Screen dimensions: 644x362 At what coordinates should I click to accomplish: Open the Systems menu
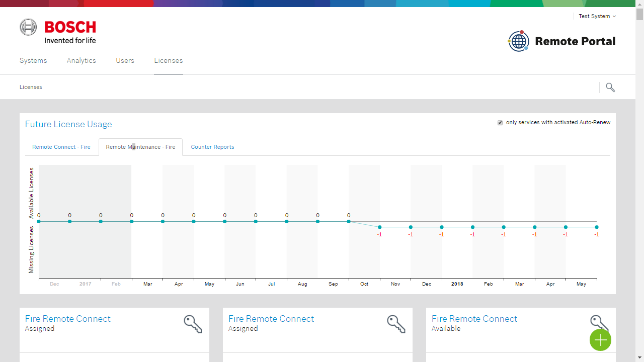point(33,60)
